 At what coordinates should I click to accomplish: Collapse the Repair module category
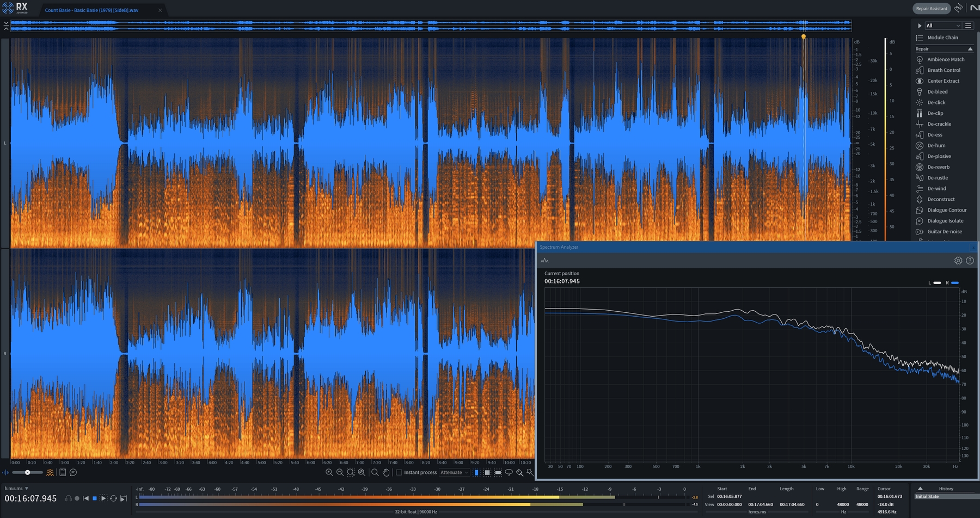(970, 49)
